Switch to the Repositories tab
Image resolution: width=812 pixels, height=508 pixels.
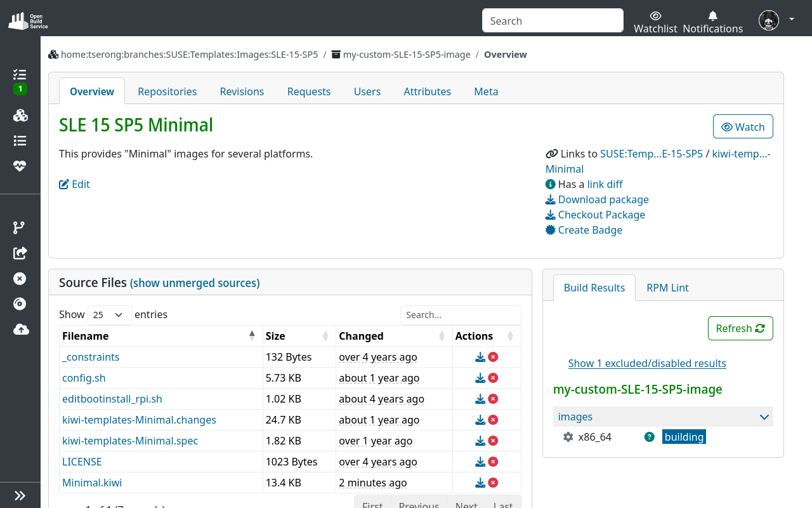click(167, 91)
